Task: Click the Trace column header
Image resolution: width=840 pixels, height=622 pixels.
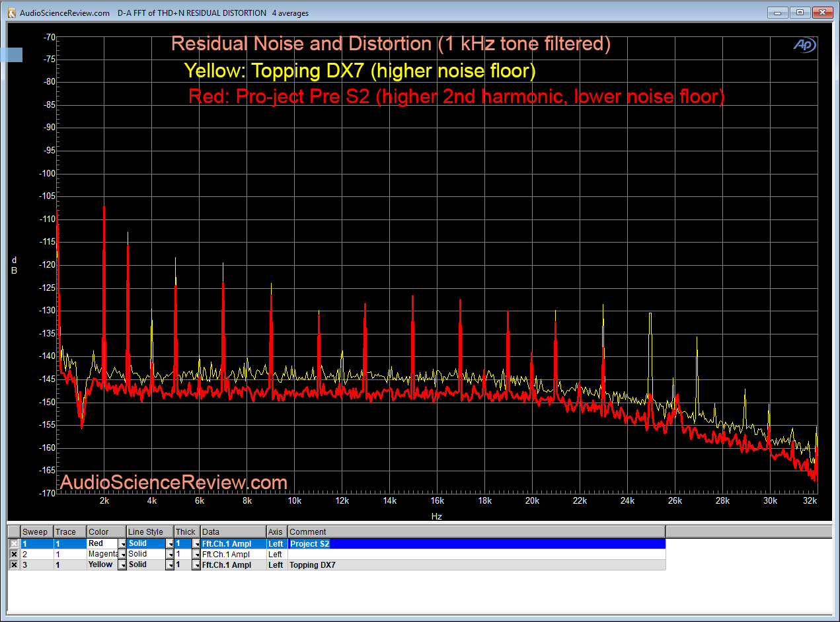Action: (70, 531)
